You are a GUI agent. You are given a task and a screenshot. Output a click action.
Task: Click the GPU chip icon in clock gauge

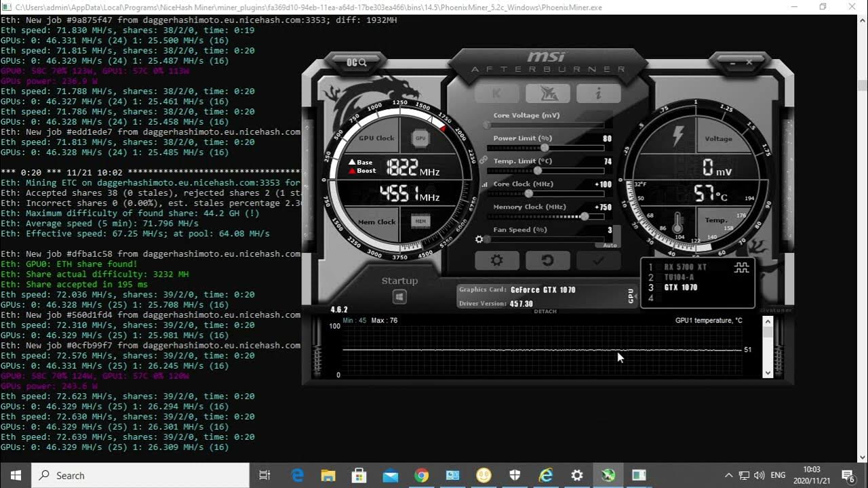420,138
